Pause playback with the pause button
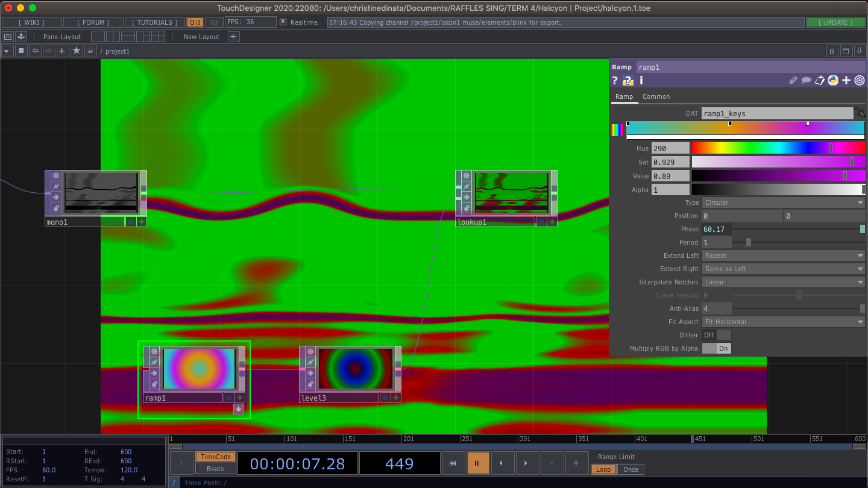Image resolution: width=868 pixels, height=488 pixels. click(478, 463)
